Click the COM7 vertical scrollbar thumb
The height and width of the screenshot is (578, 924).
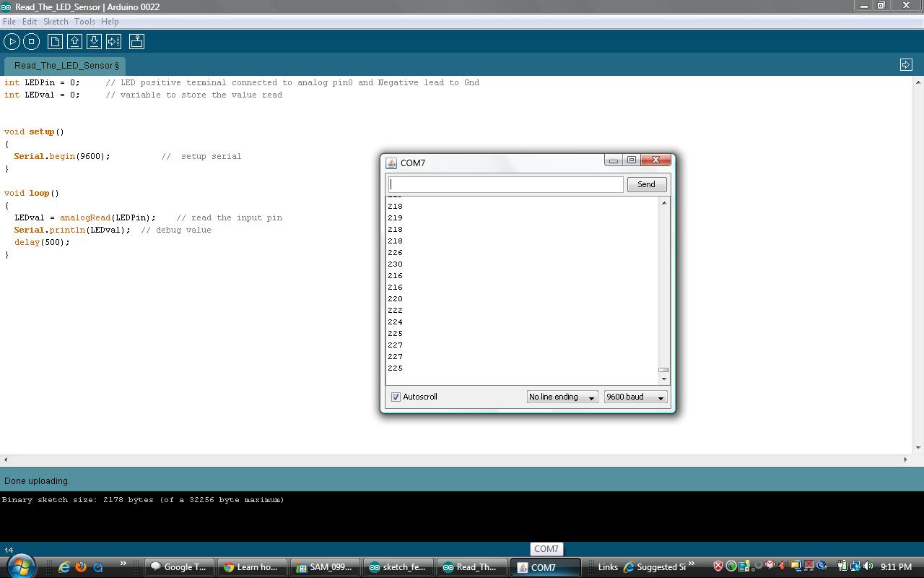663,370
